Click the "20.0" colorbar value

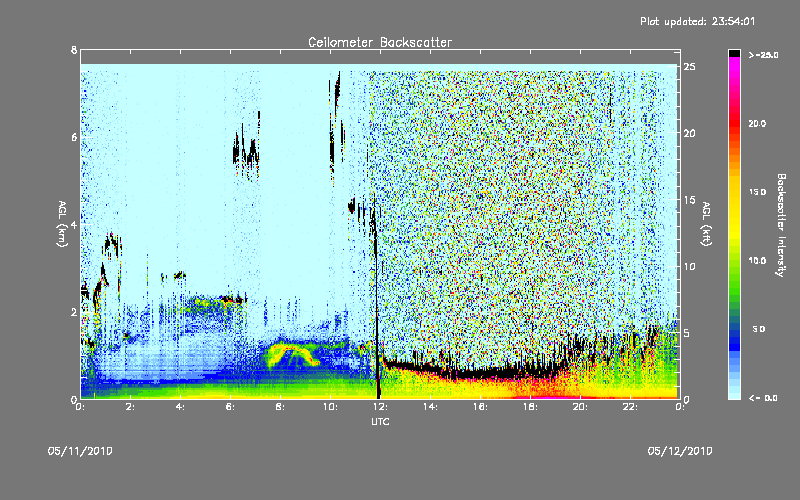(x=757, y=123)
